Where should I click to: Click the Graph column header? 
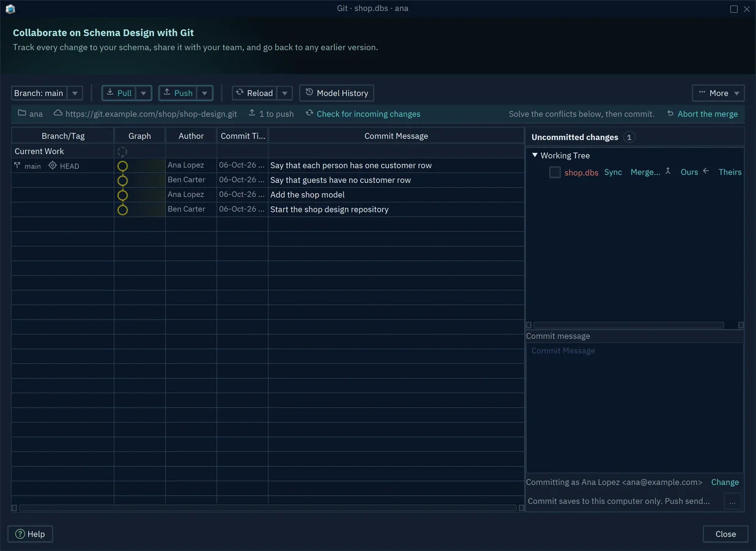pos(139,136)
